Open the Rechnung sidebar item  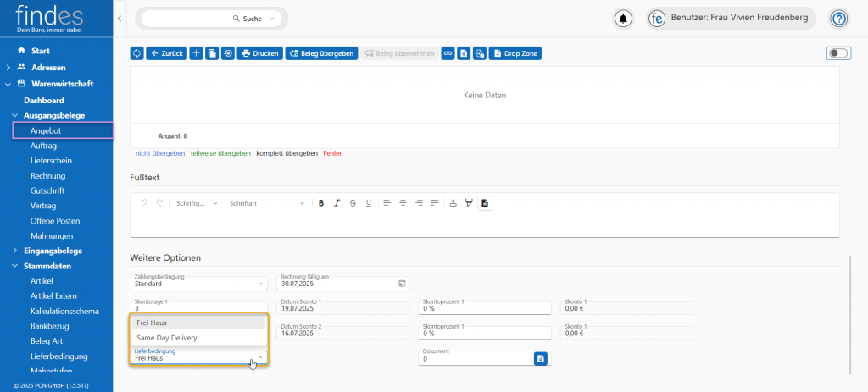[x=47, y=175]
